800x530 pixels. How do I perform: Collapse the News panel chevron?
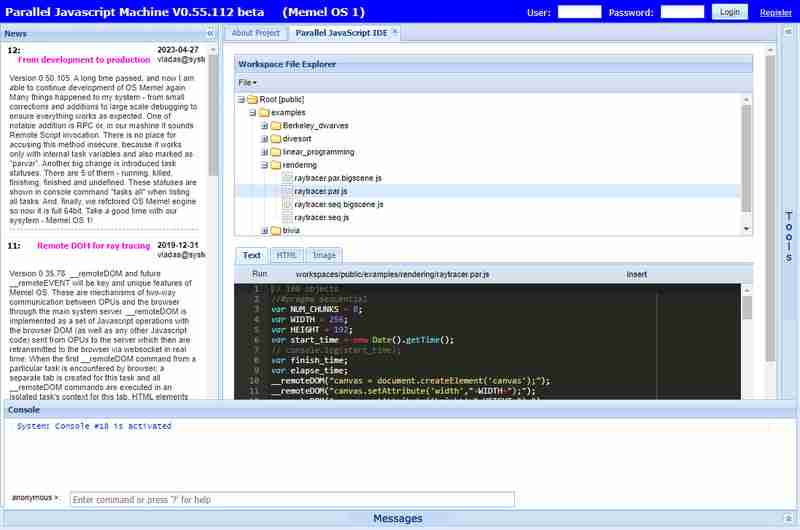coord(210,34)
